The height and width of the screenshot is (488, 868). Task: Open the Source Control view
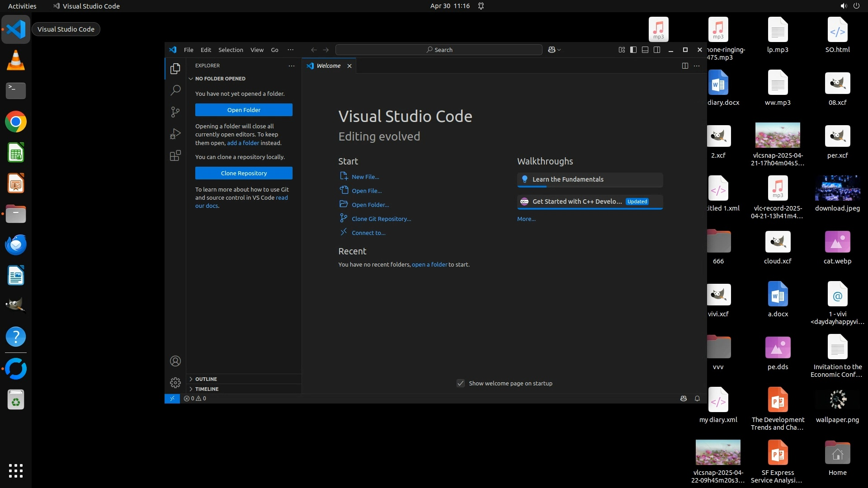tap(175, 112)
